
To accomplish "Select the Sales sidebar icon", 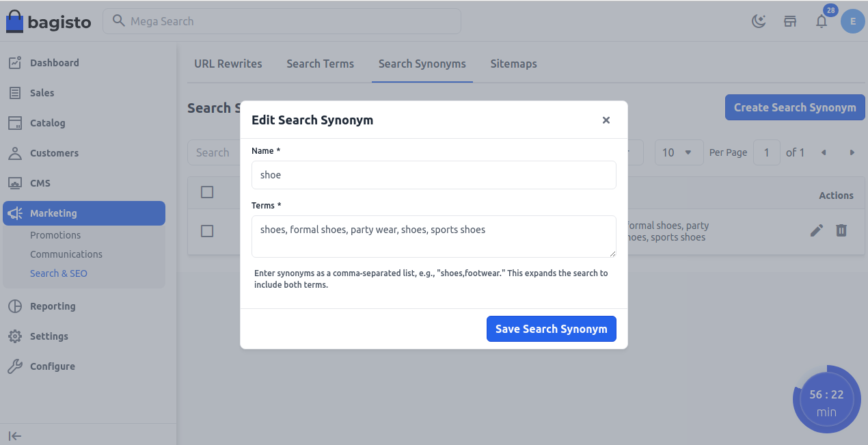I will (14, 92).
